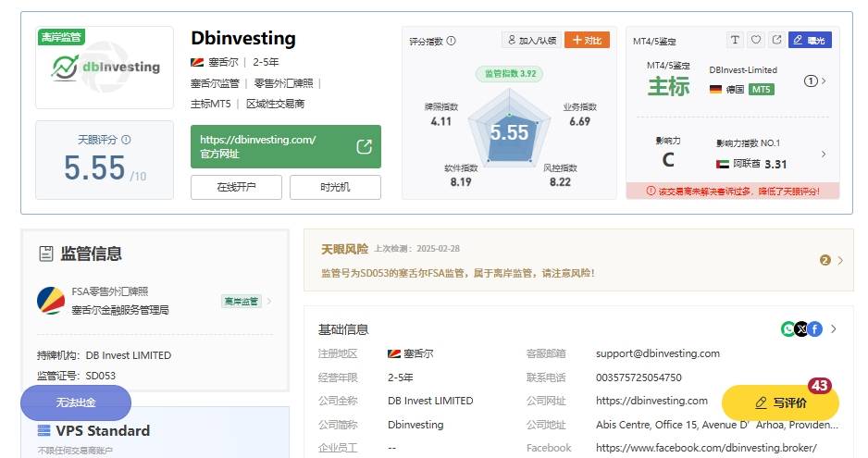Click the Seychelles FSA round logo
Image resolution: width=868 pixels, height=458 pixels.
51,301
